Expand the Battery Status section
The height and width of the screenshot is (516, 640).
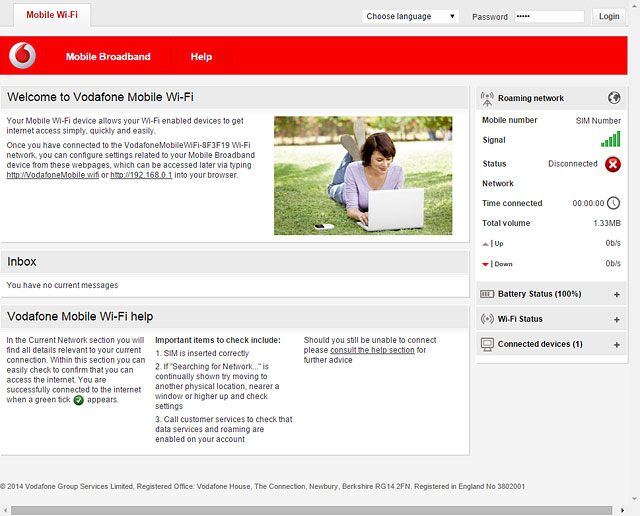(616, 295)
